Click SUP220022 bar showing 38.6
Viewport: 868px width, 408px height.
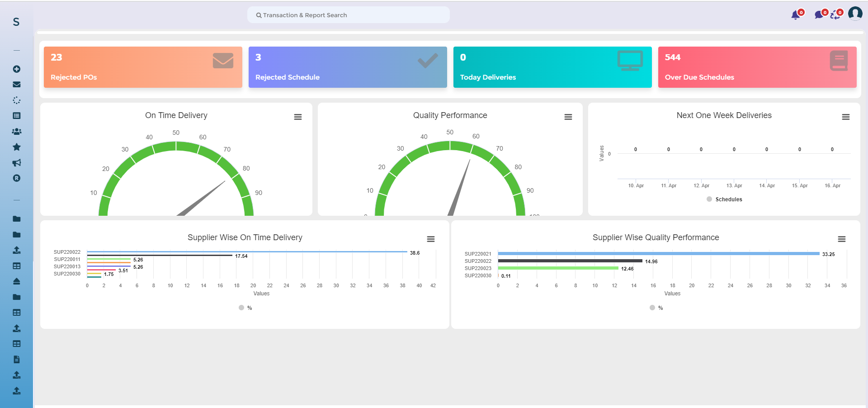tap(247, 252)
